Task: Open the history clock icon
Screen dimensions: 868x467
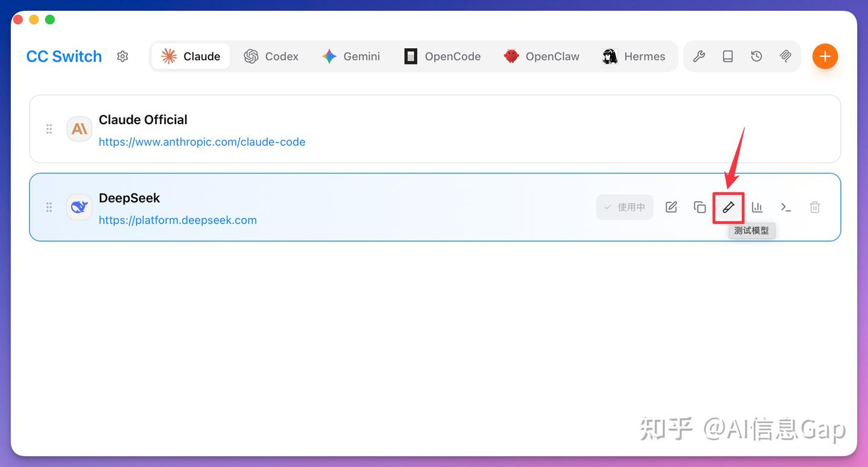Action: tap(756, 56)
